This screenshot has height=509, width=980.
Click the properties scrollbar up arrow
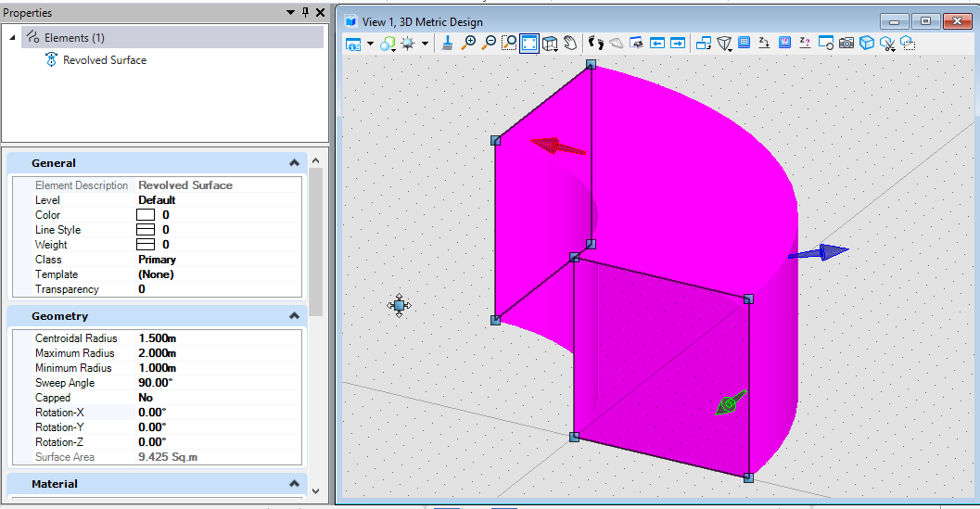coord(315,161)
